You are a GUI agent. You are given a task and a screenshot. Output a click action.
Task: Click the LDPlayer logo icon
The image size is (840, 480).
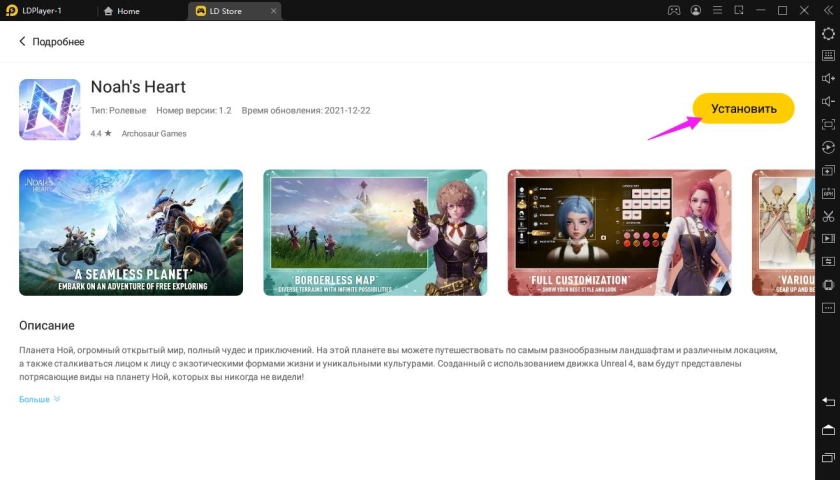(11, 10)
